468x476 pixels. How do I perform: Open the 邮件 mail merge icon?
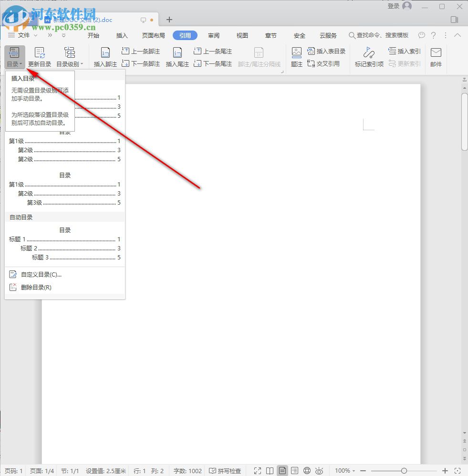[436, 57]
